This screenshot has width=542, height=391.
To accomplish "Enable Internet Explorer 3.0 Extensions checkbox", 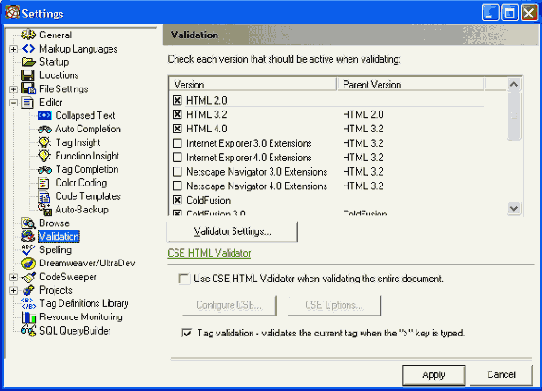I will [177, 143].
